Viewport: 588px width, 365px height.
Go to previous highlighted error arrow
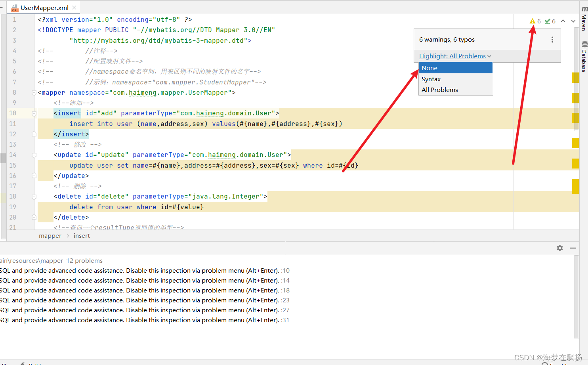tap(563, 21)
